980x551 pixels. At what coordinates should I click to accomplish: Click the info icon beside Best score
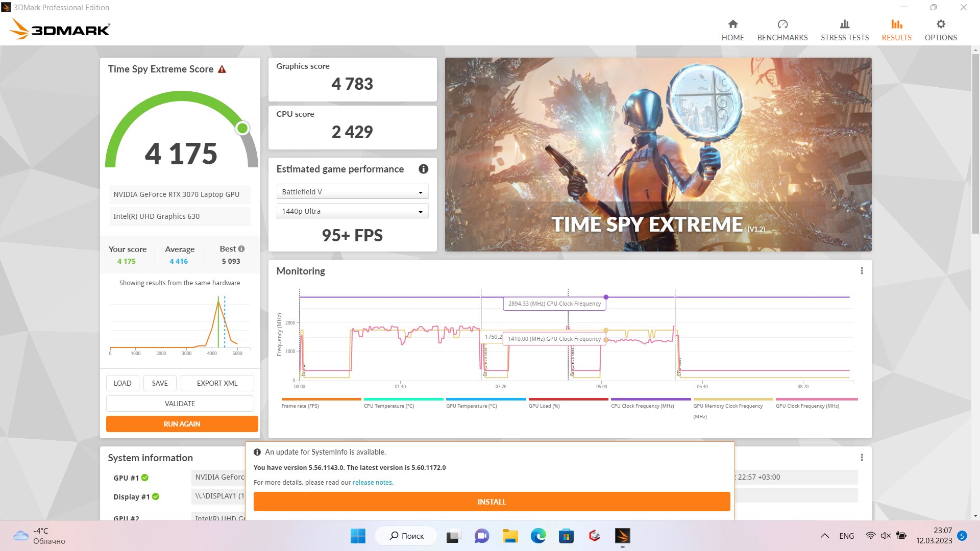(241, 249)
